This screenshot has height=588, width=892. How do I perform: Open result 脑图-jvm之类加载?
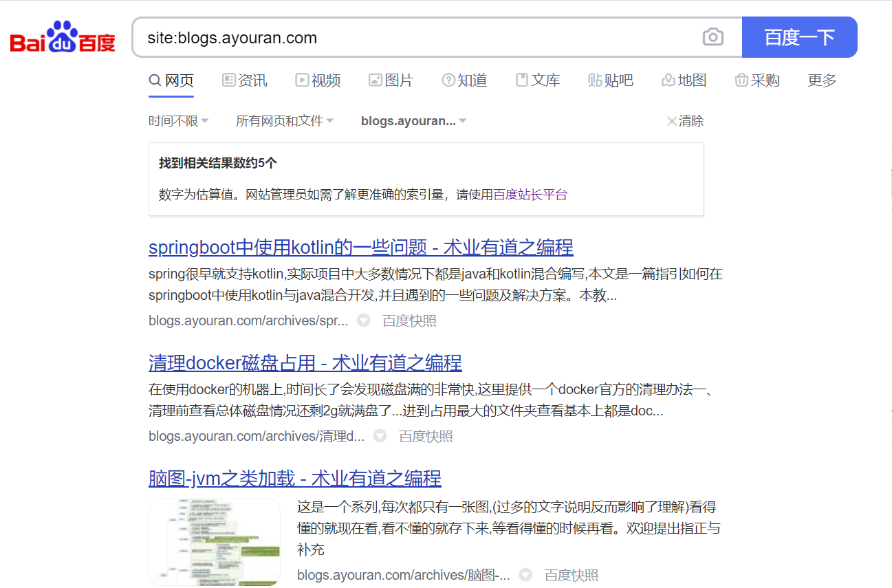pyautogui.click(x=295, y=478)
